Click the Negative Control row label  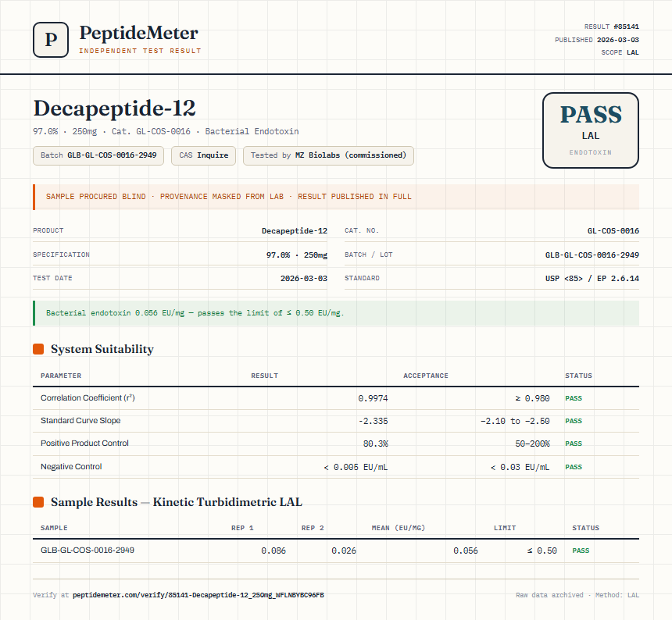[71, 466]
